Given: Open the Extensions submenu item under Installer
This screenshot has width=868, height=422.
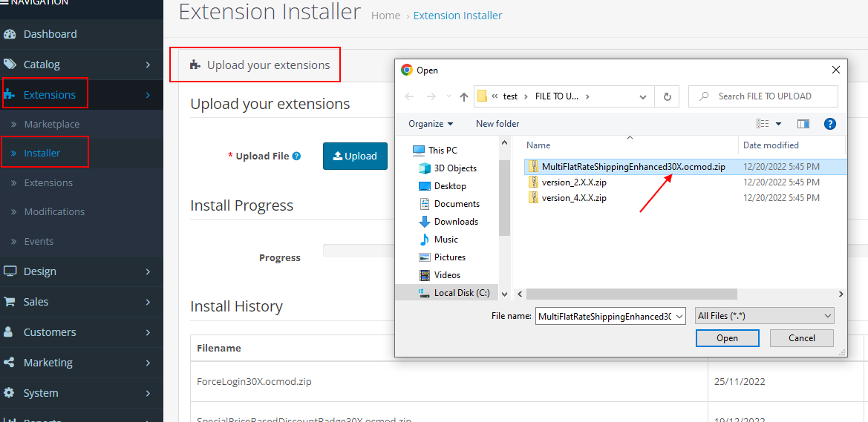Looking at the screenshot, I should (x=48, y=182).
